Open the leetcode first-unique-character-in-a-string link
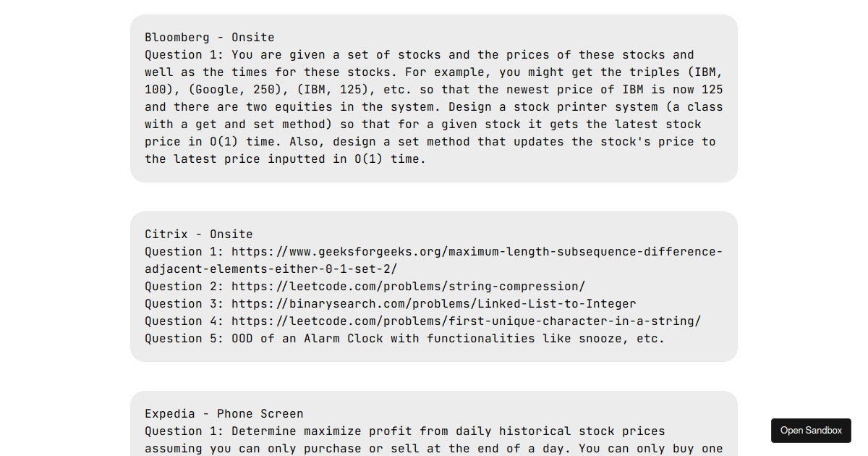 click(466, 321)
